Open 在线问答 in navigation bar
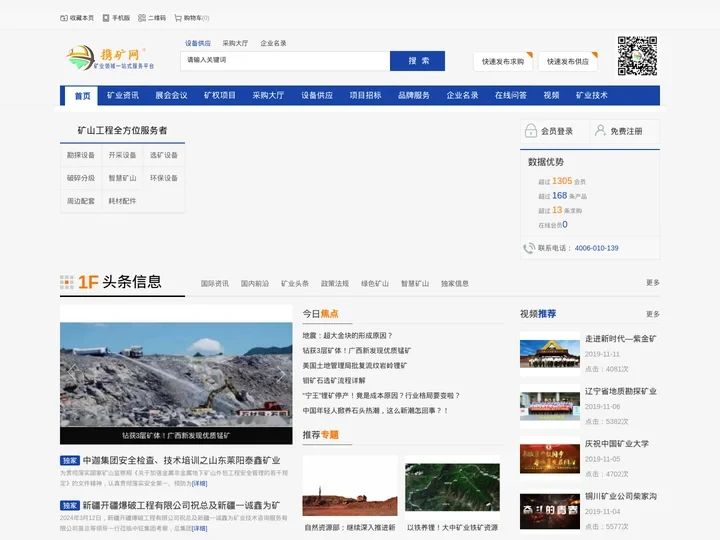The width and height of the screenshot is (720, 540). (x=511, y=96)
